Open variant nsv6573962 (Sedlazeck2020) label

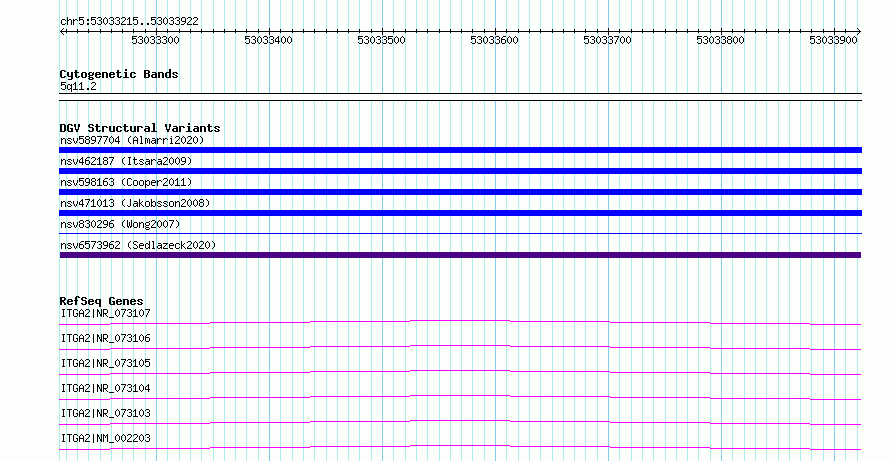point(138,245)
